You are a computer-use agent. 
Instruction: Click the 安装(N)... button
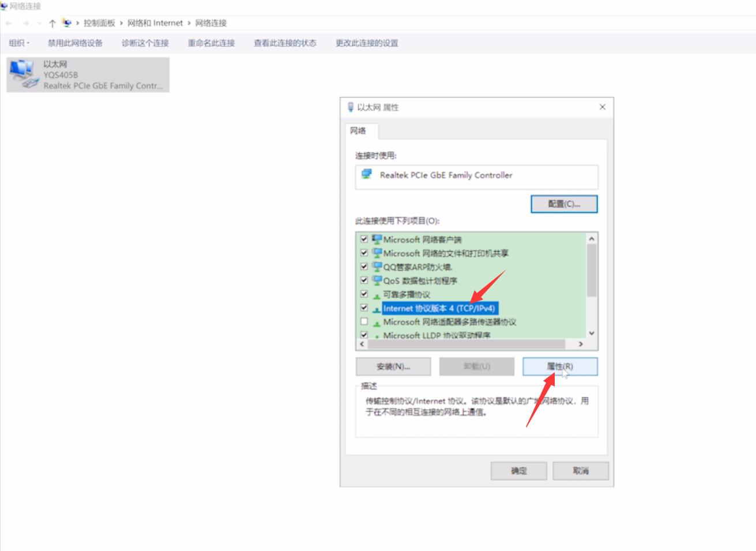393,366
